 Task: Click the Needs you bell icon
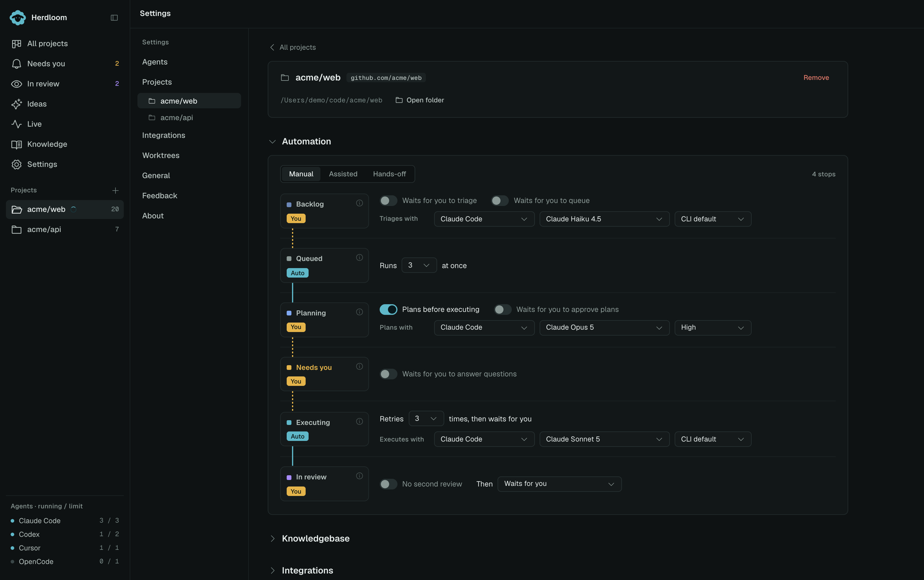tap(17, 64)
